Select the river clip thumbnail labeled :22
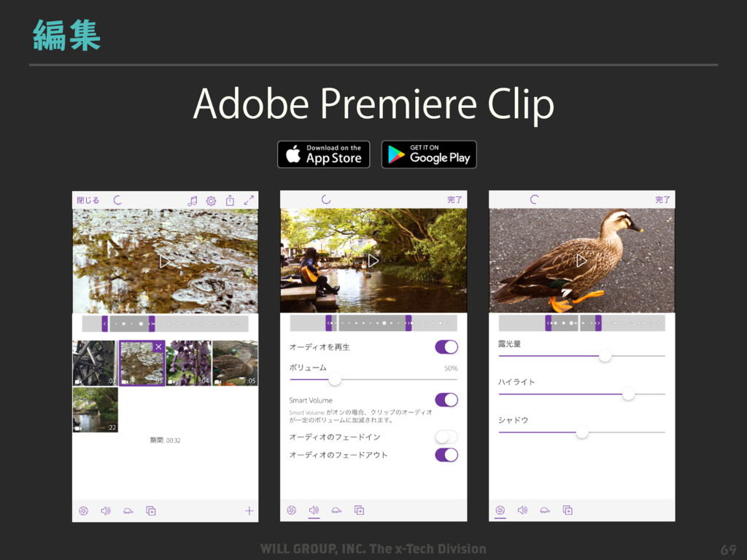This screenshot has width=747, height=560. tap(95, 410)
